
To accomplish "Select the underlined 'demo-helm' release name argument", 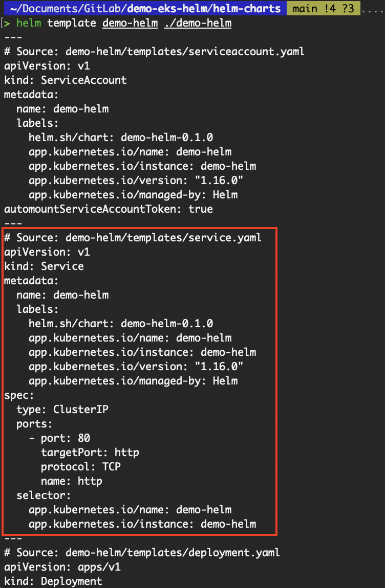I will (x=130, y=24).
